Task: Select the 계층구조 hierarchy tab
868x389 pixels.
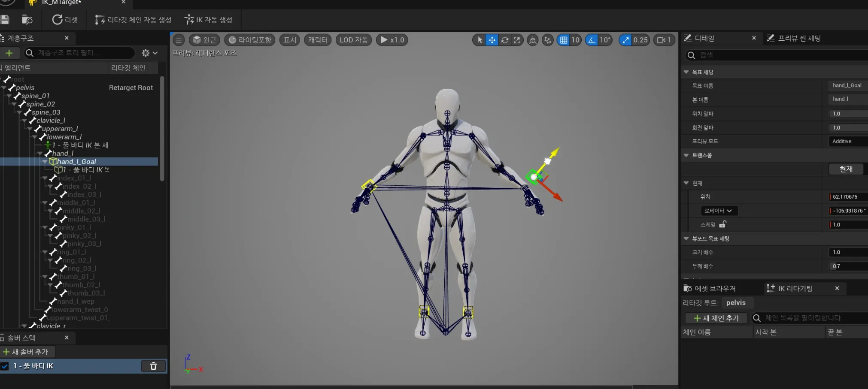Action: pyautogui.click(x=21, y=38)
